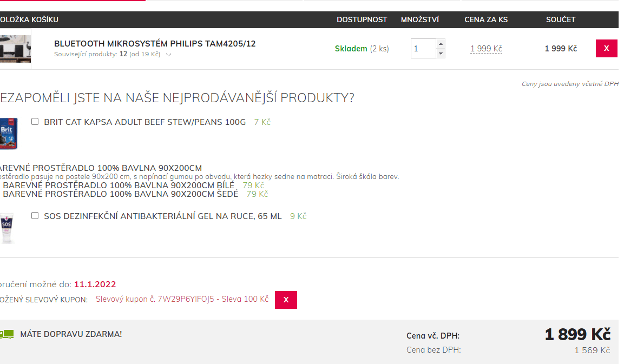Screen dimensions: 624x364
Task: Click 'MÁTE DOPRAVU ZDARMA!' message
Action: click(x=71, y=334)
